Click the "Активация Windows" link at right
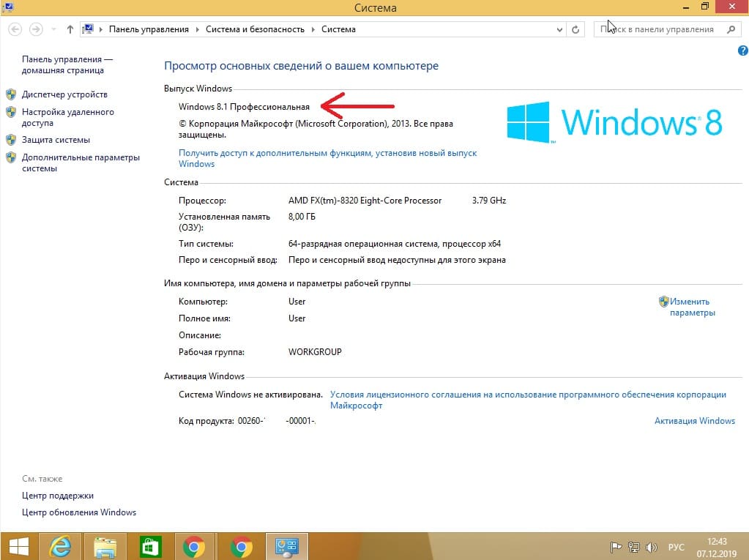Image resolution: width=749 pixels, height=560 pixels. 694,421
